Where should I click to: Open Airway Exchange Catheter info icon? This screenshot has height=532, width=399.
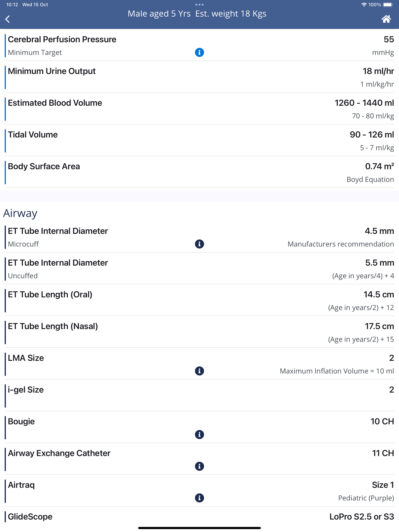pyautogui.click(x=199, y=466)
